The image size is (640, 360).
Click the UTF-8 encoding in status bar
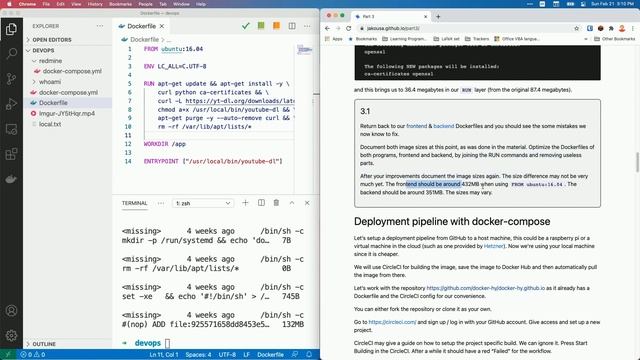[x=227, y=355]
